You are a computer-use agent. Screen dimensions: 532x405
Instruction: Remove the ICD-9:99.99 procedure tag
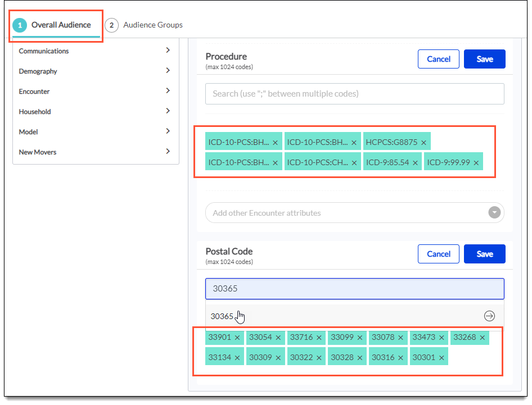[476, 163]
